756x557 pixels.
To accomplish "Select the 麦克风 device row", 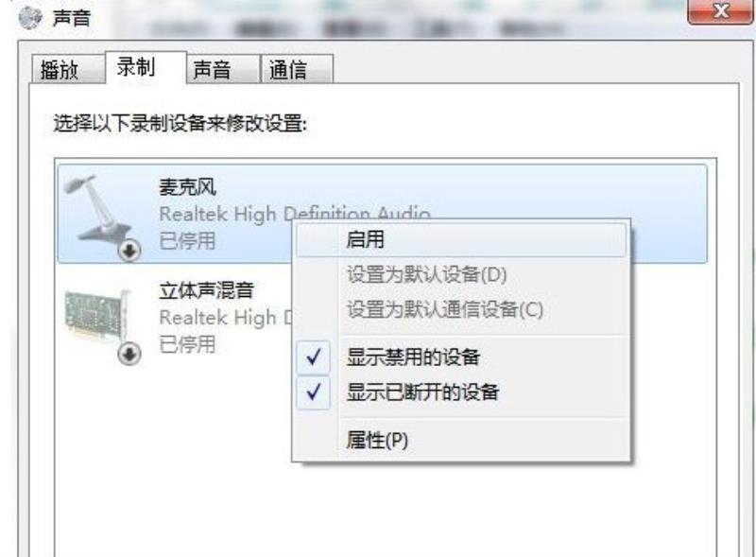I will (382, 214).
